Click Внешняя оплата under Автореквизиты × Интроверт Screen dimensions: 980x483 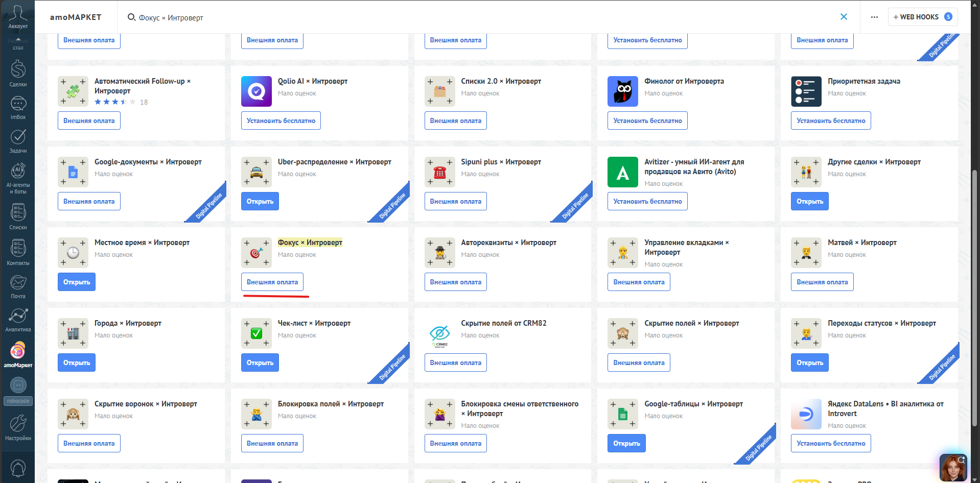pyautogui.click(x=455, y=282)
